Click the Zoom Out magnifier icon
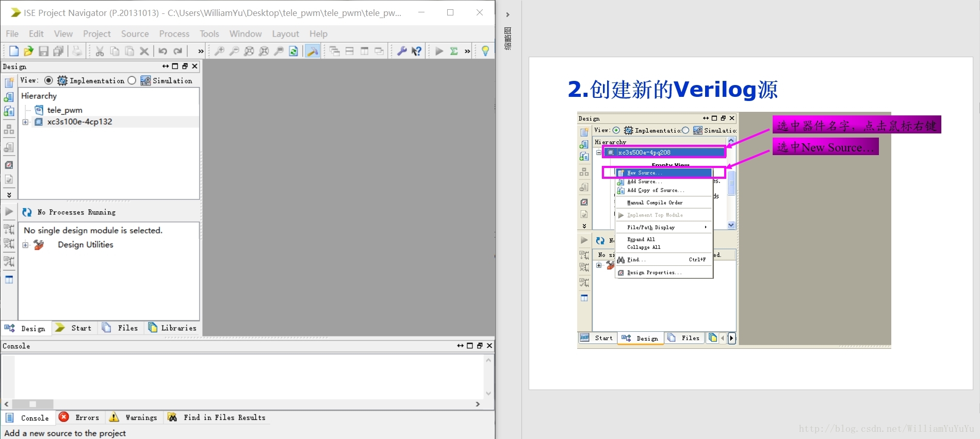980x439 pixels. pos(234,51)
